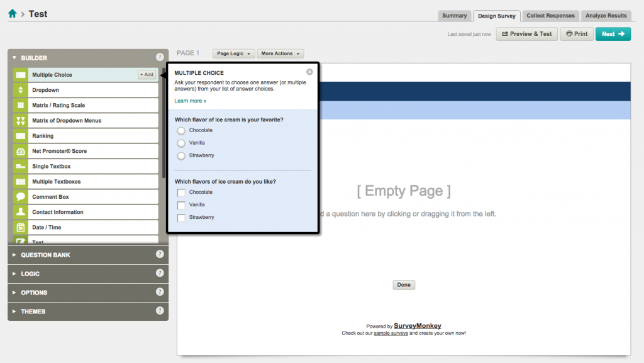
Task: Open the Page Logic dropdown
Action: pyautogui.click(x=233, y=53)
